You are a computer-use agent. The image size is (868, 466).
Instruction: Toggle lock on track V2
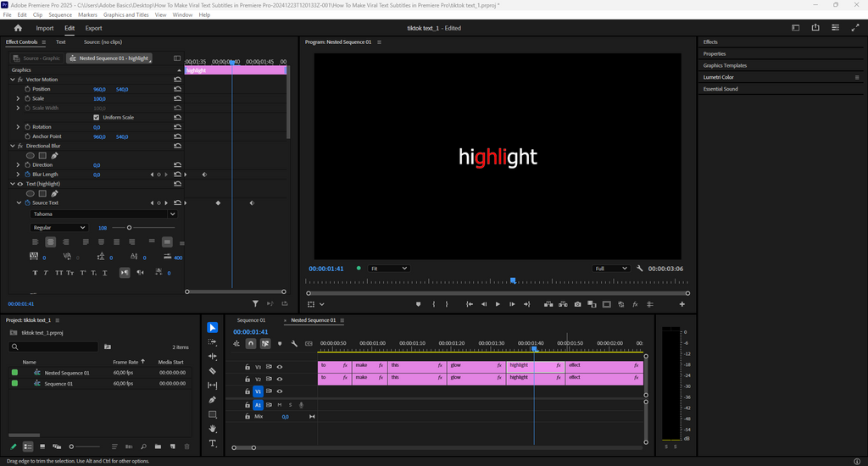tap(248, 379)
